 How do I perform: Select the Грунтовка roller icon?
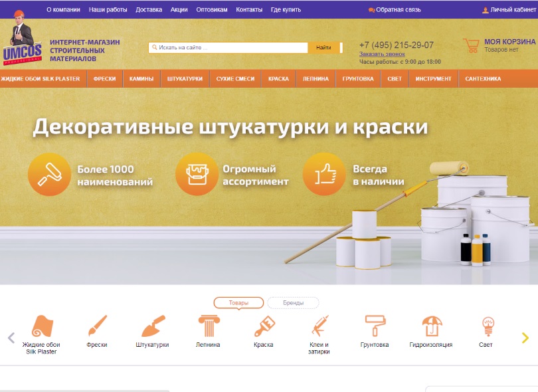[x=375, y=326]
